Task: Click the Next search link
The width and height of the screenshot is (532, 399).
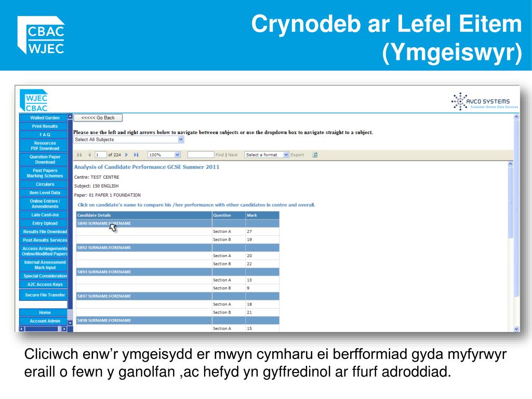Action: 233,155
